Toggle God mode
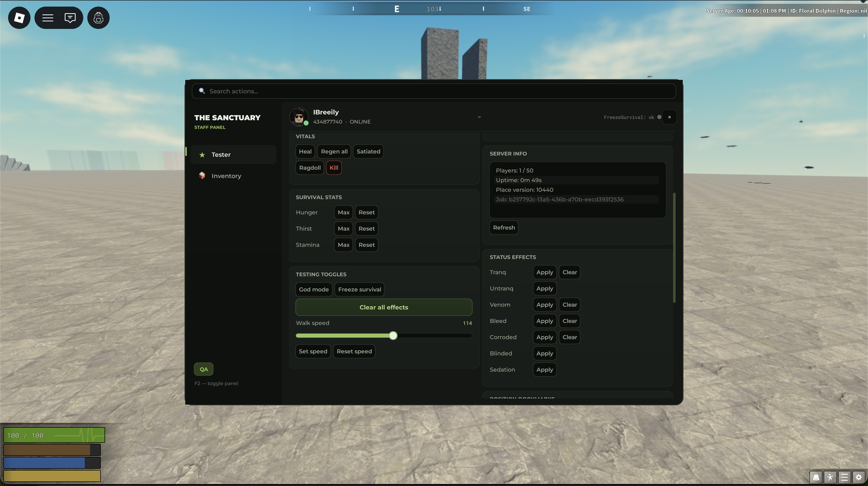The height and width of the screenshot is (486, 868). pos(314,290)
